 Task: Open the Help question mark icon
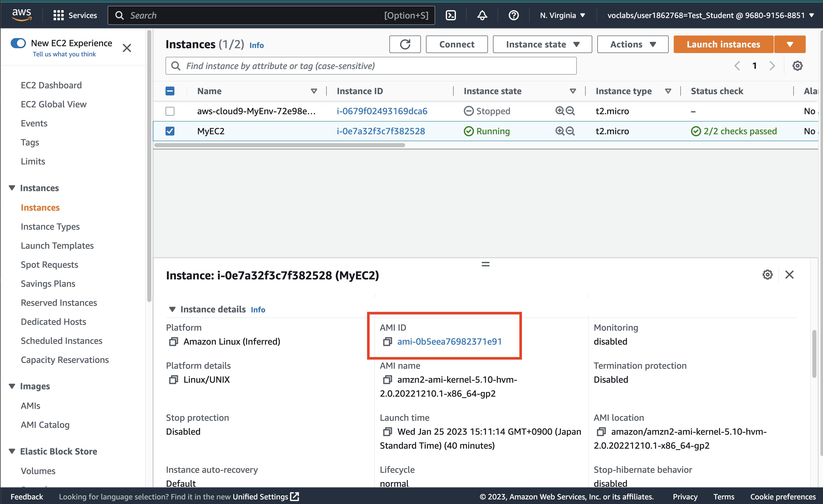513,15
